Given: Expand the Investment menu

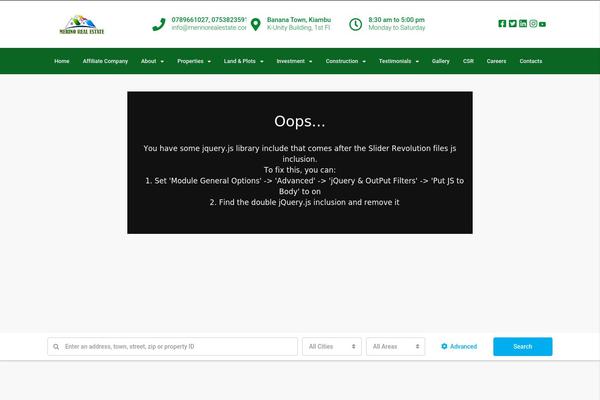Looking at the screenshot, I should pyautogui.click(x=294, y=61).
